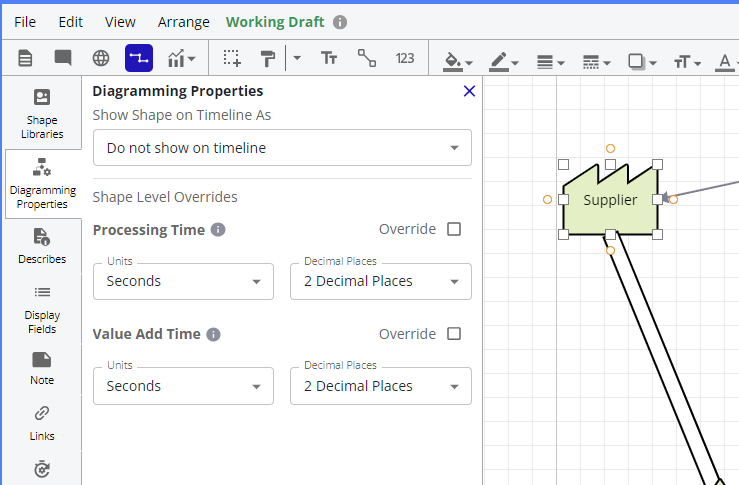Expand Show Shape on Timeline dropdown
This screenshot has height=485, width=739.
[282, 148]
